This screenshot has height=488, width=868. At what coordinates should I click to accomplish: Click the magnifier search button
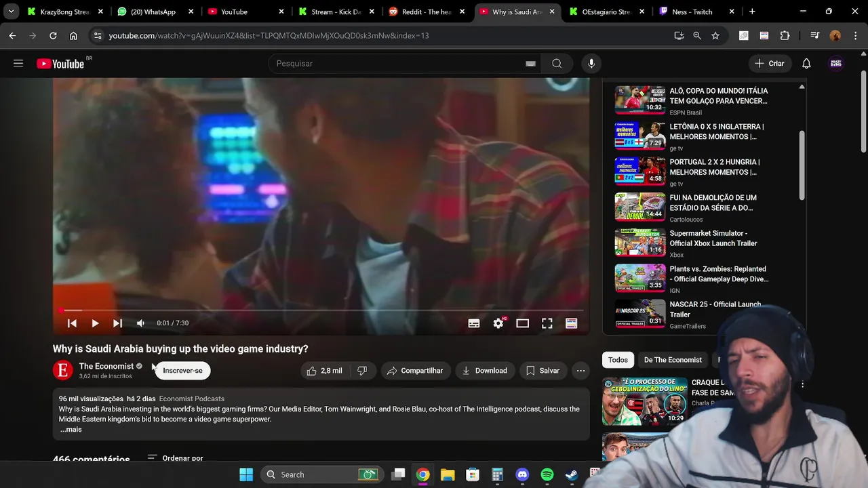[557, 64]
